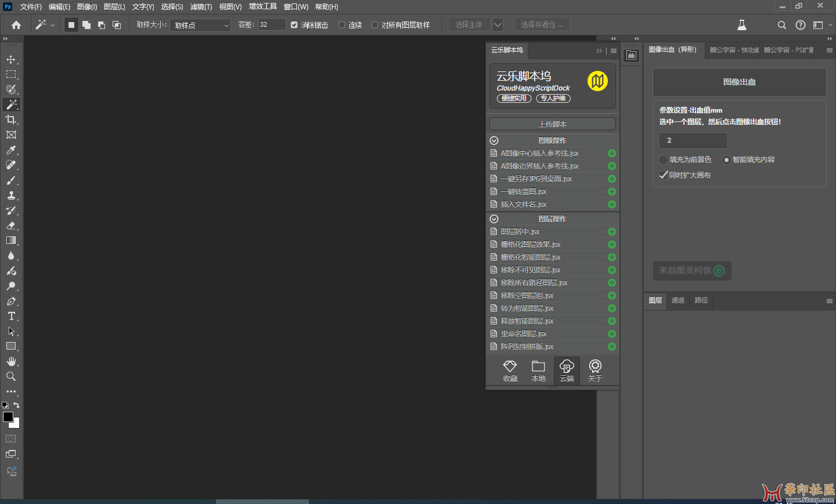The height and width of the screenshot is (504, 836).
Task: Select the Zoom tool
Action: [x=11, y=376]
